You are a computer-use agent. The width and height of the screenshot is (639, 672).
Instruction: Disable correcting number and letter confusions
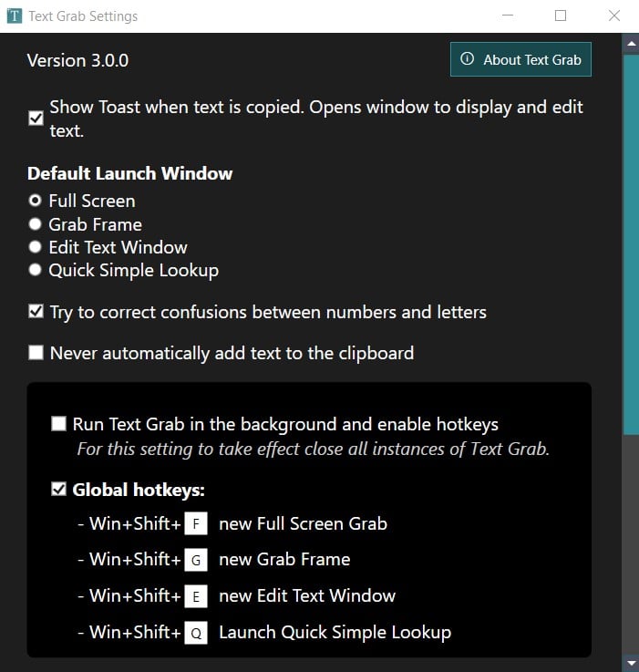click(36, 312)
